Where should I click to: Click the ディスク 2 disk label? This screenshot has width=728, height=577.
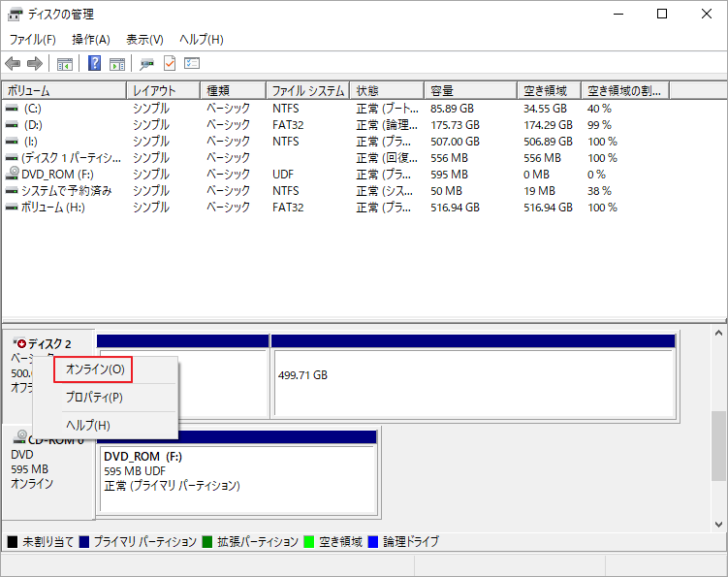49,344
